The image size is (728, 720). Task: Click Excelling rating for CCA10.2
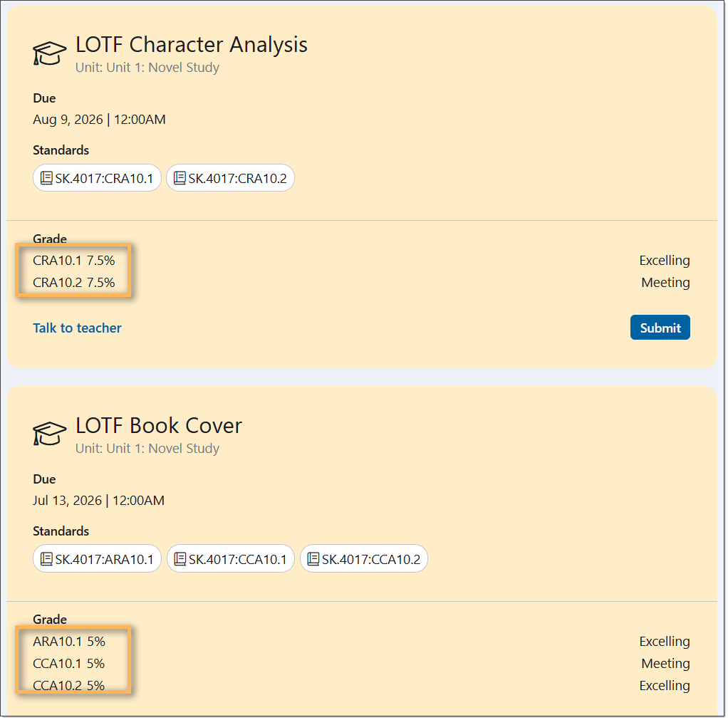[x=665, y=686]
